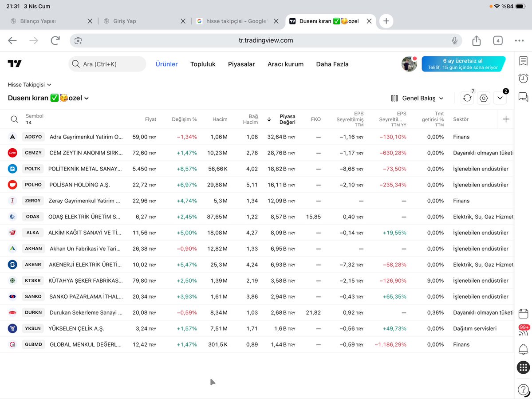Viewport: 532px width, 399px height.
Task: Click the KTSKR symbol badge
Action: pos(32,280)
